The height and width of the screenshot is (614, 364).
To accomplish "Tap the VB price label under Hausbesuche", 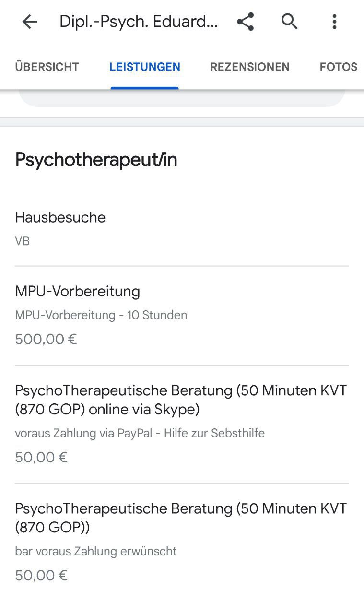I will (x=23, y=241).
